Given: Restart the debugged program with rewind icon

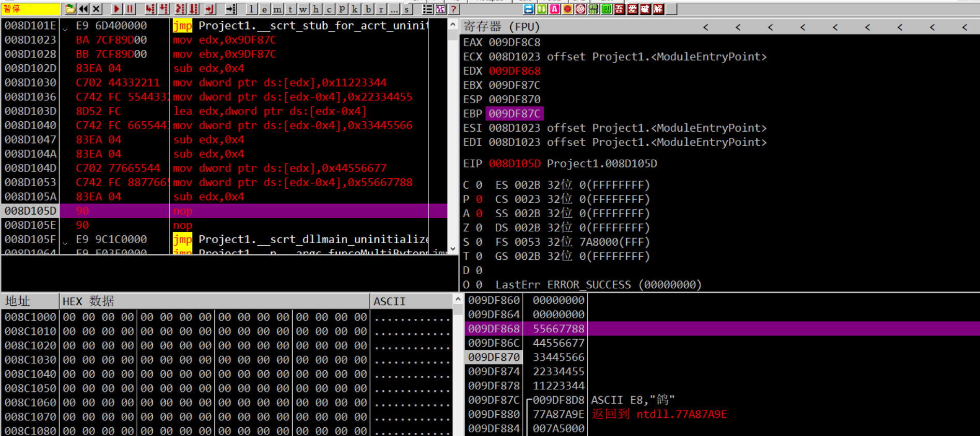Looking at the screenshot, I should [x=83, y=9].
